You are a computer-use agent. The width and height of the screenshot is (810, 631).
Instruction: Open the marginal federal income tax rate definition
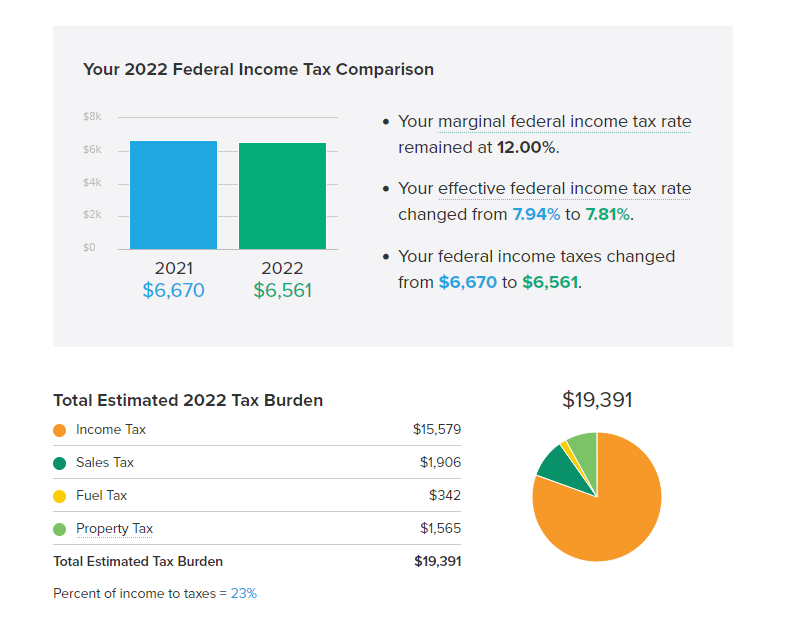[564, 122]
